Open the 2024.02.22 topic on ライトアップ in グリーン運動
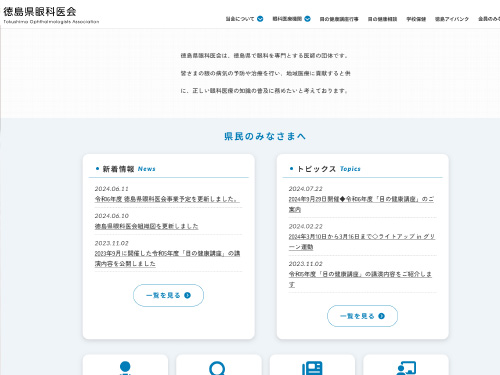The height and width of the screenshot is (375, 500). [362, 242]
